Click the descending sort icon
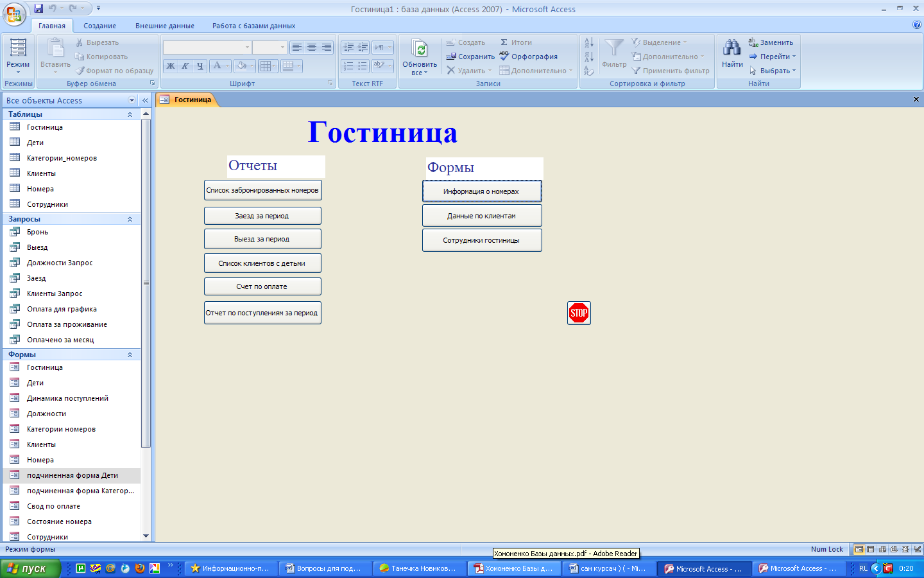924x578 pixels. coord(589,57)
